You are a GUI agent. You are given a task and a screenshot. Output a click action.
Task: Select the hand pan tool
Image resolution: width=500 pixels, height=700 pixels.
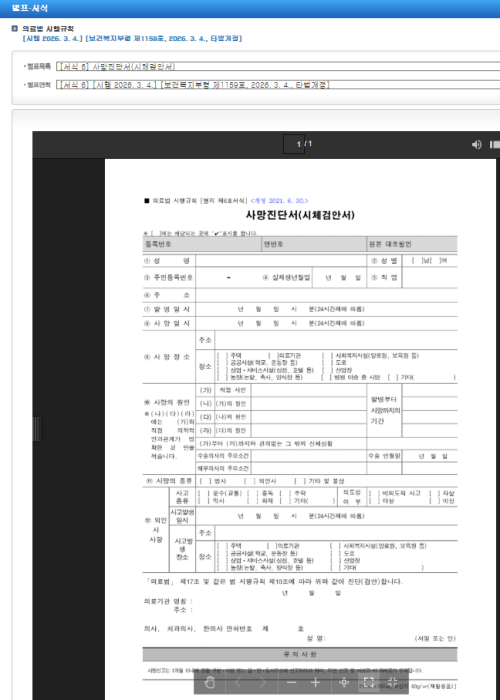click(x=210, y=683)
